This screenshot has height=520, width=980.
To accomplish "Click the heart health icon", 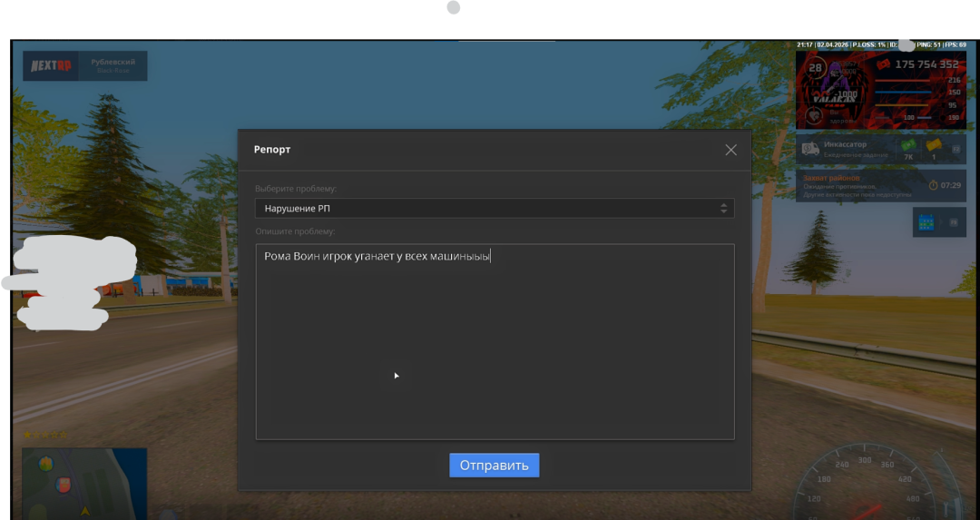I will tap(814, 113).
